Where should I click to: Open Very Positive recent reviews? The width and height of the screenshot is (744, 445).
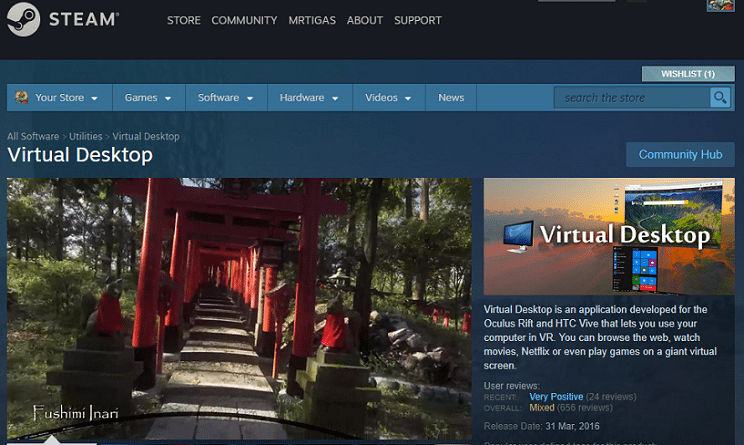(x=556, y=397)
